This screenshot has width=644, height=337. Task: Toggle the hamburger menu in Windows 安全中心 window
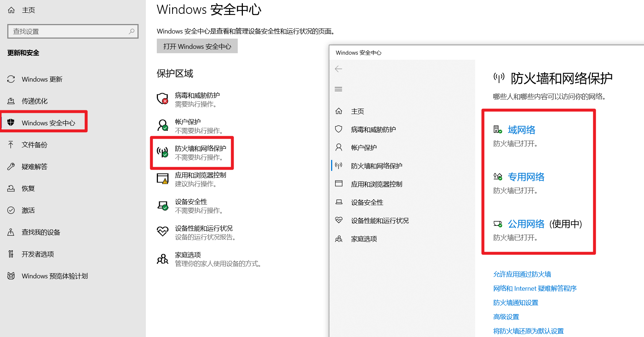point(338,89)
